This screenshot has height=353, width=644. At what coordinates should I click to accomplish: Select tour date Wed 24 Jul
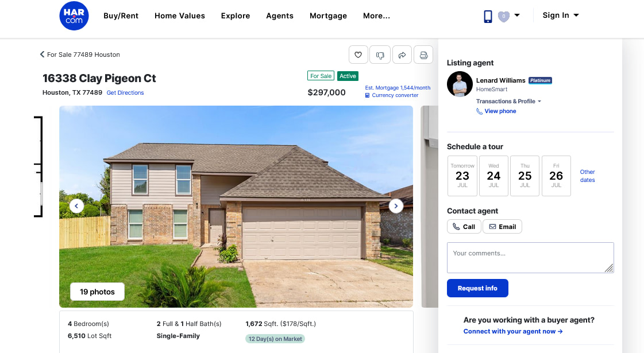coord(493,176)
